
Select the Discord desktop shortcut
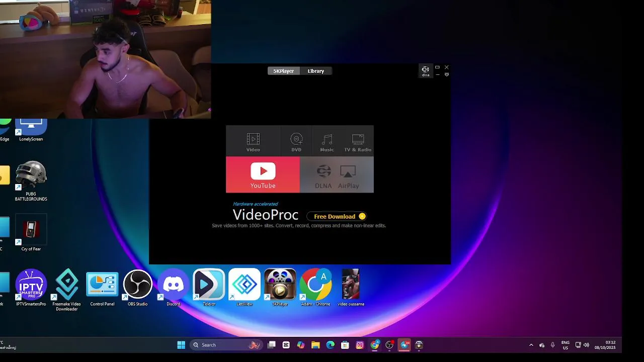174,288
